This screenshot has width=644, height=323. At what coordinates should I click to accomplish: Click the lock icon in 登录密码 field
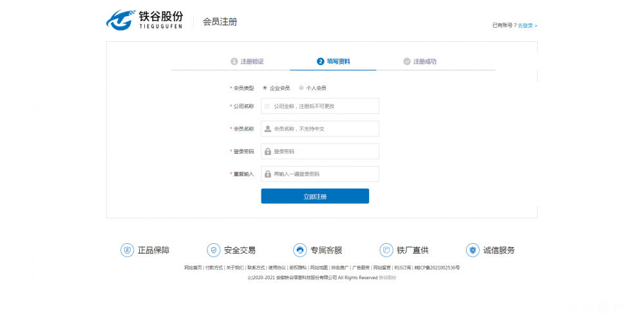(268, 151)
